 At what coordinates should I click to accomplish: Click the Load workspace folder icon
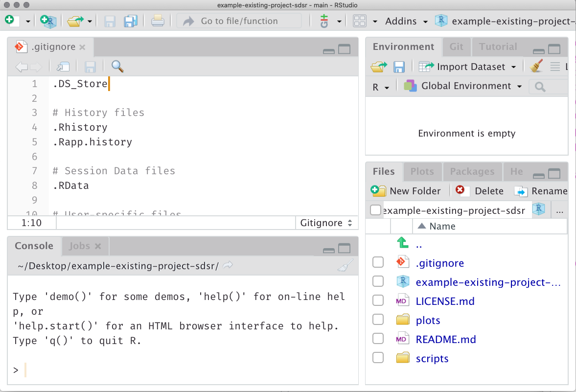[x=379, y=67]
